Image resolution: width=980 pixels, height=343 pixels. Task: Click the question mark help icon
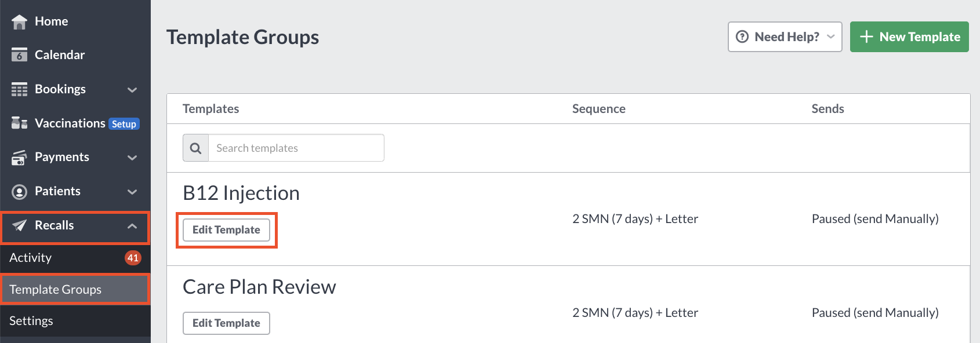click(x=742, y=37)
